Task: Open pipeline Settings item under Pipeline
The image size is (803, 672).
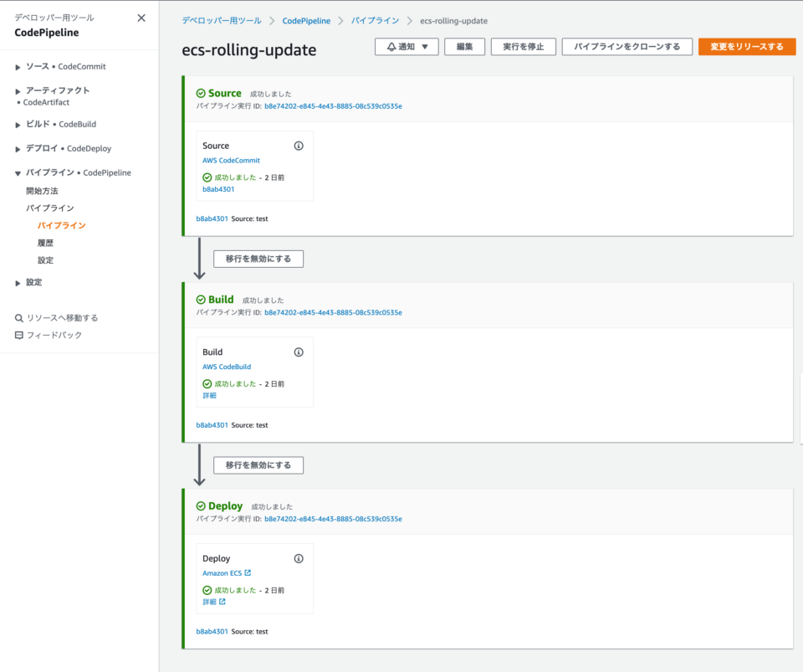Action: (45, 260)
